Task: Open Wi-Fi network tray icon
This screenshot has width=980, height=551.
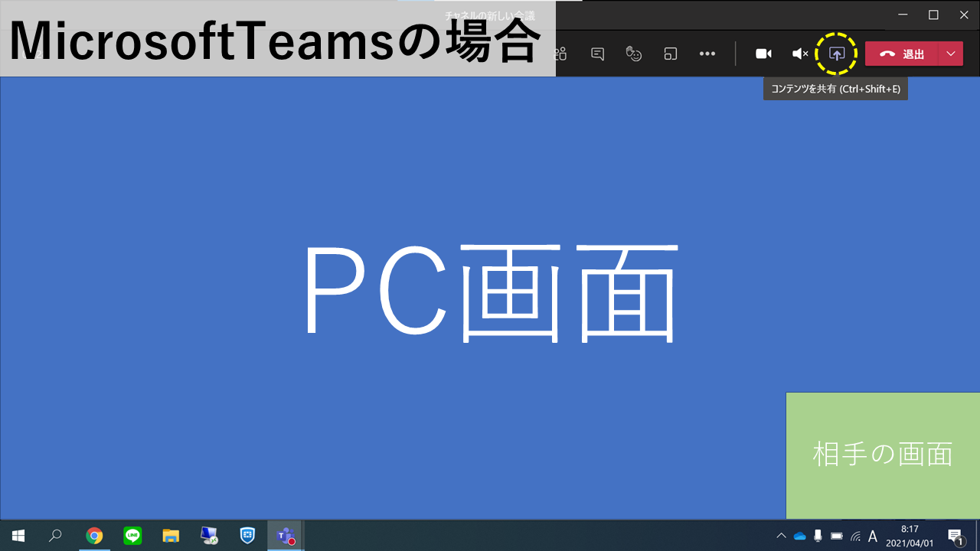Action: click(x=854, y=536)
